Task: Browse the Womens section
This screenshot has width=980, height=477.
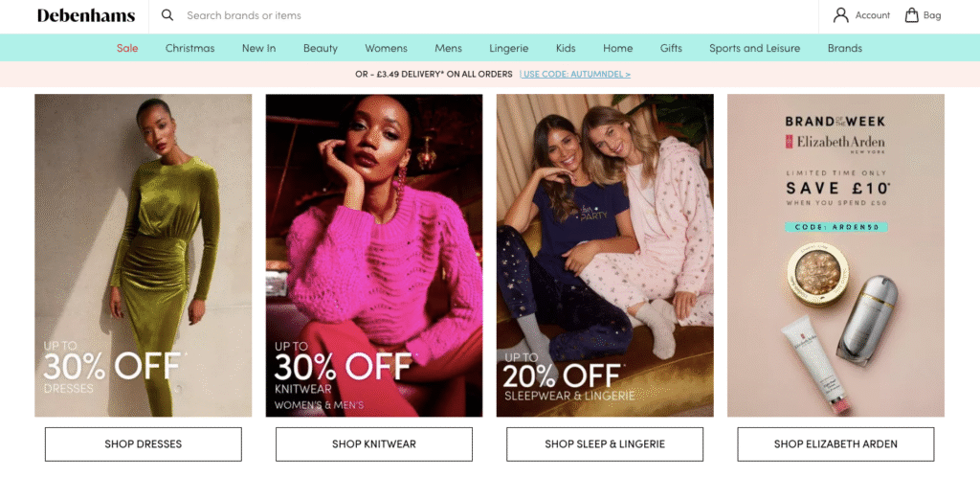Action: [386, 48]
